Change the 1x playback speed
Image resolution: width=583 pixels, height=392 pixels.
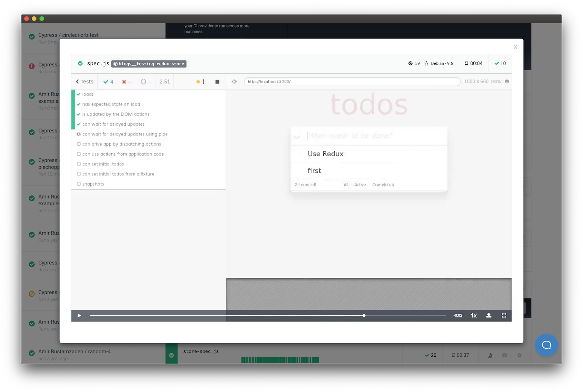[474, 315]
